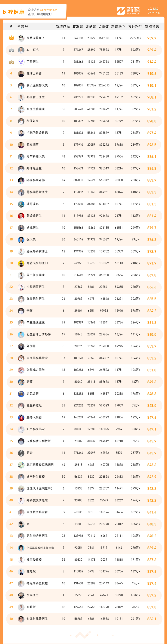Screen dimensions: 167x644
Task: Click index score 959.7
Action: click(152, 38)
